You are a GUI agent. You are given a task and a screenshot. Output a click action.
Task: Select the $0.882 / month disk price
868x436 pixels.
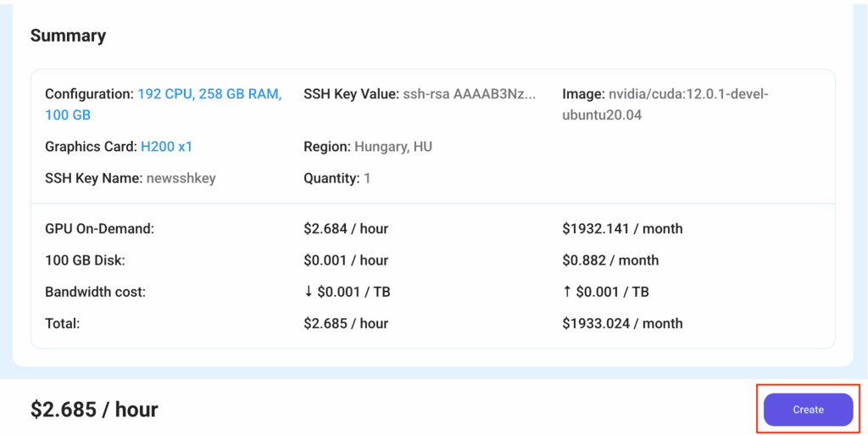point(610,260)
